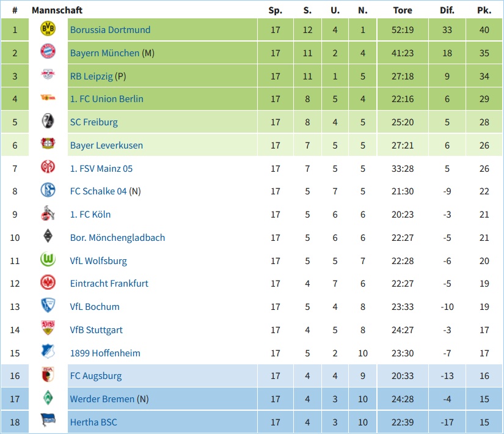Click the Hertha BSC flag logo

coord(48,420)
